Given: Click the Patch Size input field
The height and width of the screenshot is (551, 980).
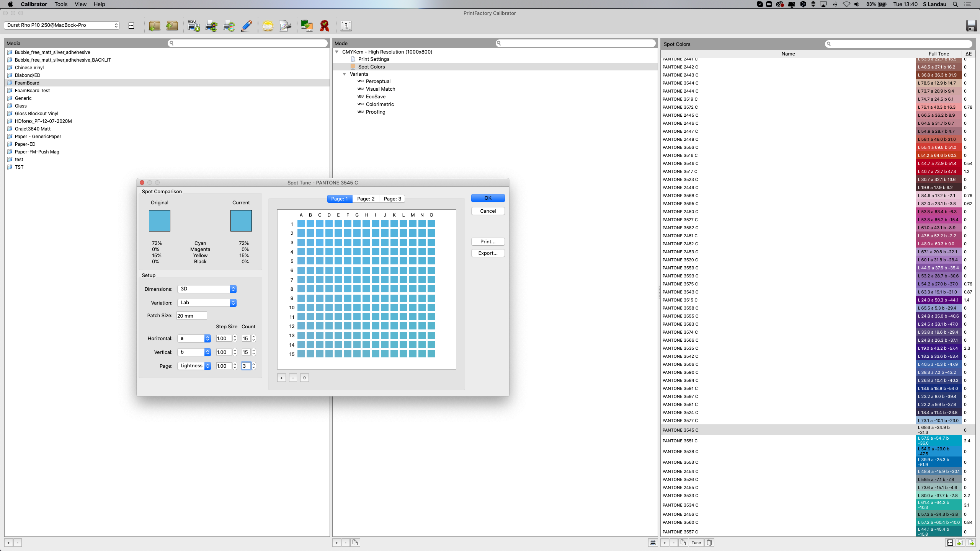Looking at the screenshot, I should [191, 316].
